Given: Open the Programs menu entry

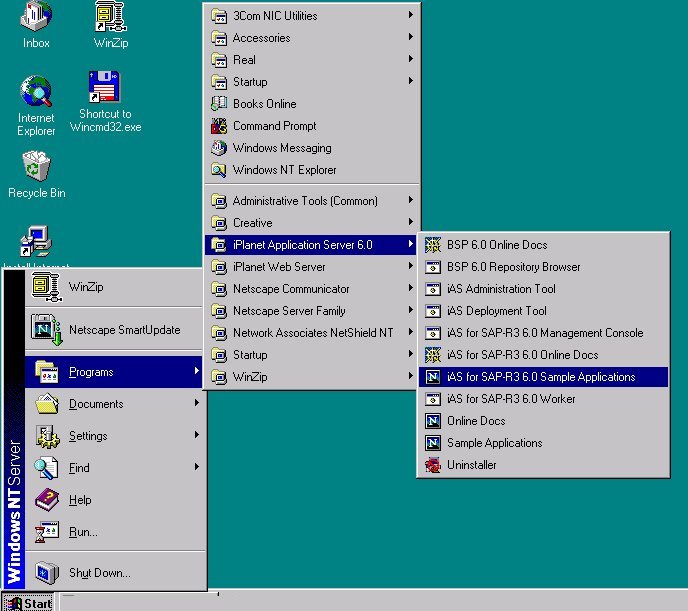Looking at the screenshot, I should click(114, 372).
